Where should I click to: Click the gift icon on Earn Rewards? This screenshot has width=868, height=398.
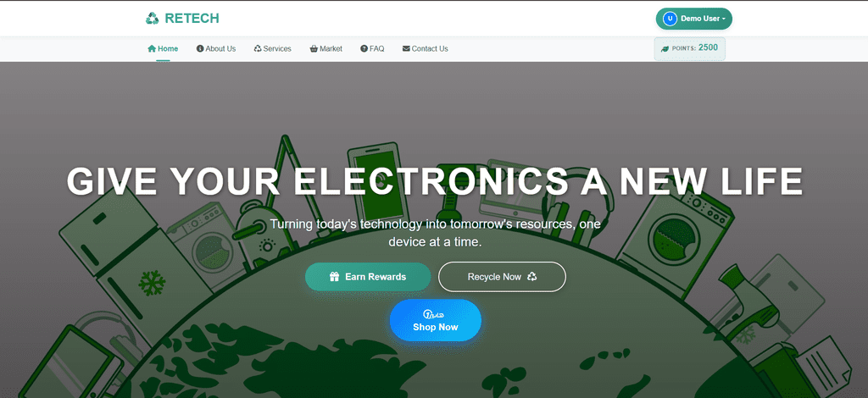[334, 277]
